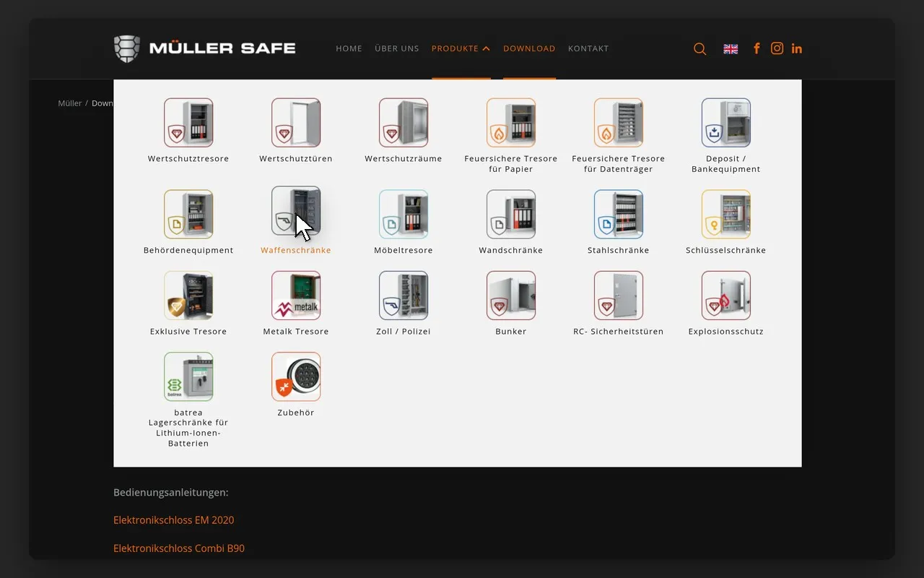The height and width of the screenshot is (578, 924).
Task: Click the Metalk Tresore text label
Action: (296, 332)
